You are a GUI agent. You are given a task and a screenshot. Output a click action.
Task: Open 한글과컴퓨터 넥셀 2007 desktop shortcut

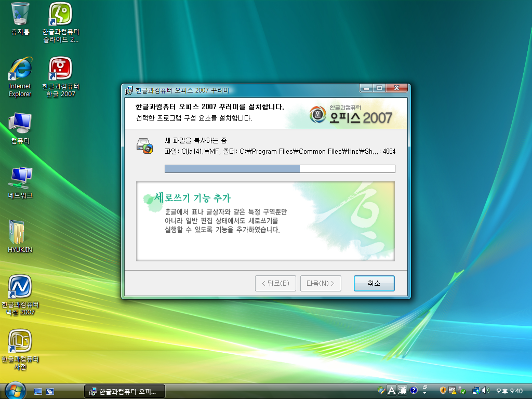[20, 295]
